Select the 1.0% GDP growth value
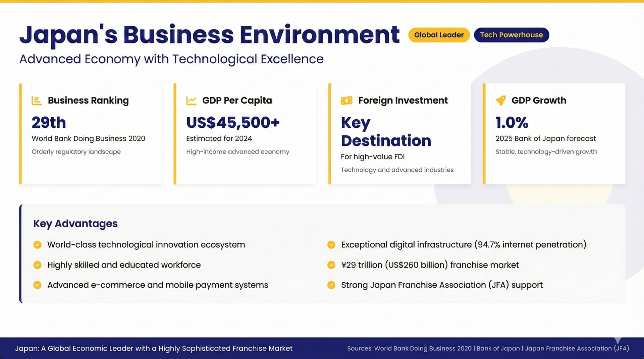 [x=512, y=123]
